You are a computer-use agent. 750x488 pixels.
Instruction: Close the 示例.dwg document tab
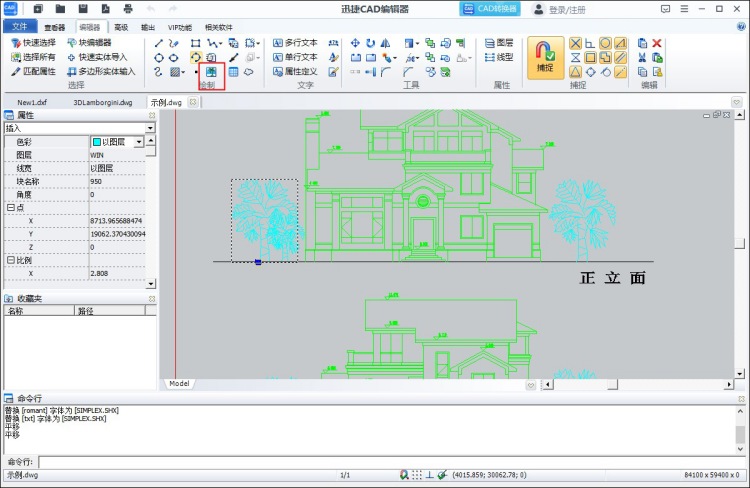click(x=193, y=102)
